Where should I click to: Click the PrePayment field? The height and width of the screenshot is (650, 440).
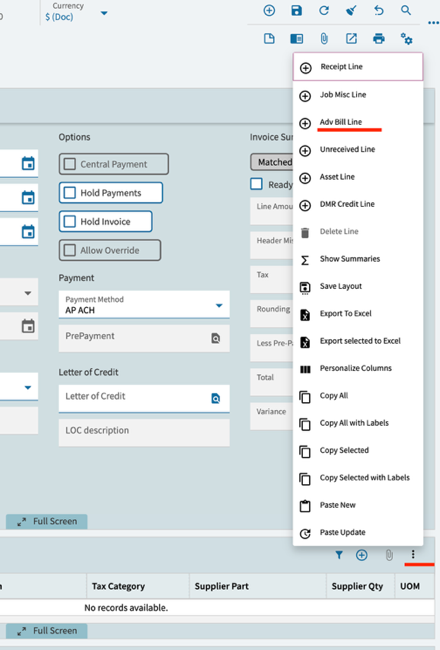point(144,339)
